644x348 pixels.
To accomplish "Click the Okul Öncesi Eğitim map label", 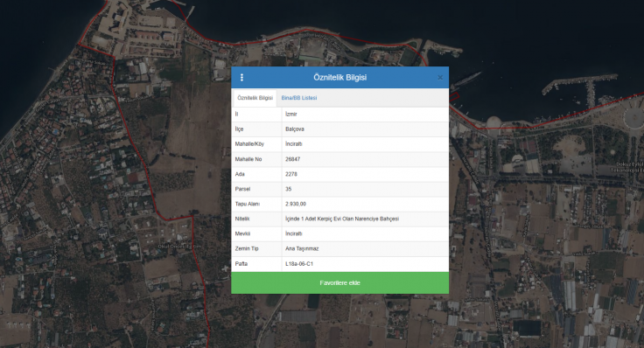I will point(180,247).
